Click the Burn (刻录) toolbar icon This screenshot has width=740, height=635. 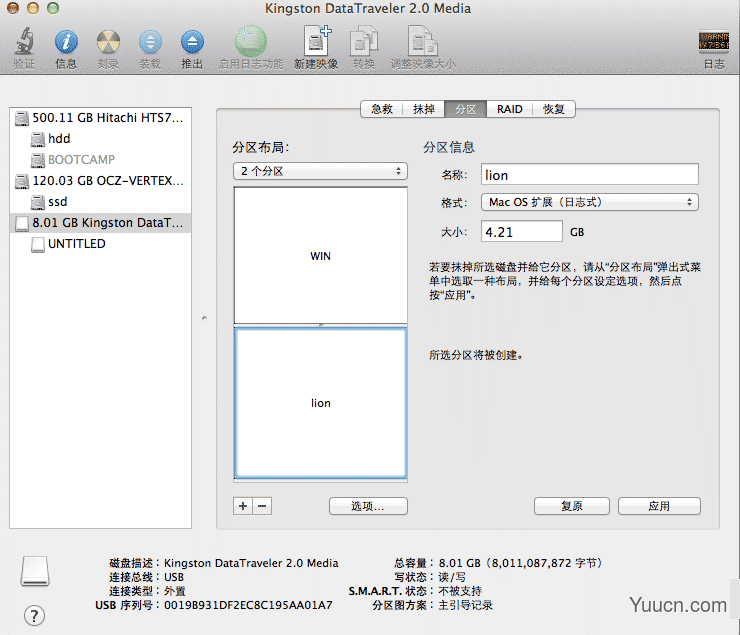[x=108, y=42]
